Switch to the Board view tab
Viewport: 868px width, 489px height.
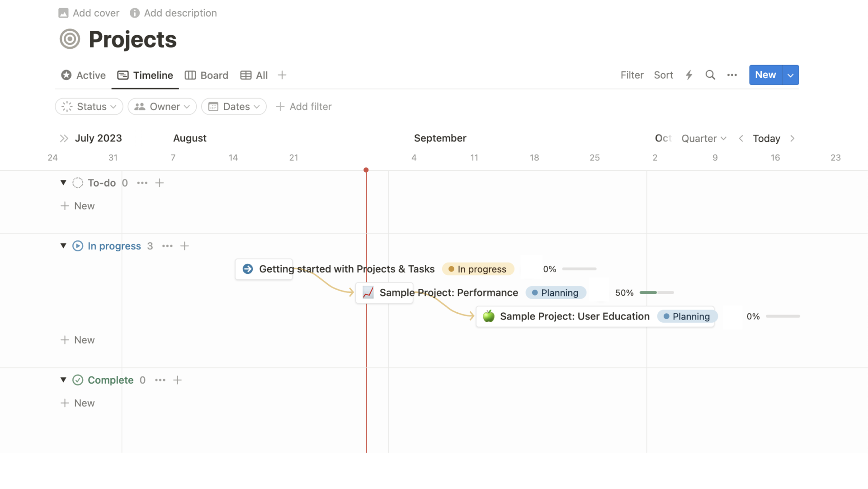(207, 75)
